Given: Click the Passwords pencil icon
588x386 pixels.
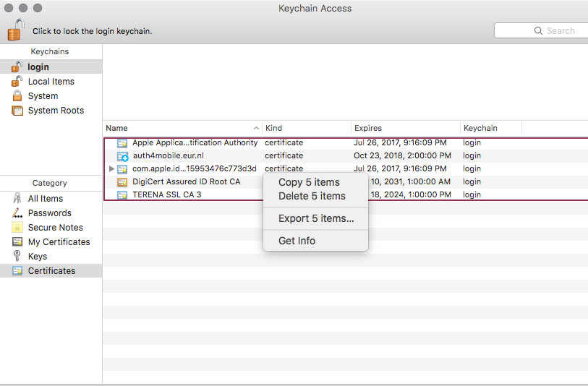Looking at the screenshot, I should (x=17, y=213).
